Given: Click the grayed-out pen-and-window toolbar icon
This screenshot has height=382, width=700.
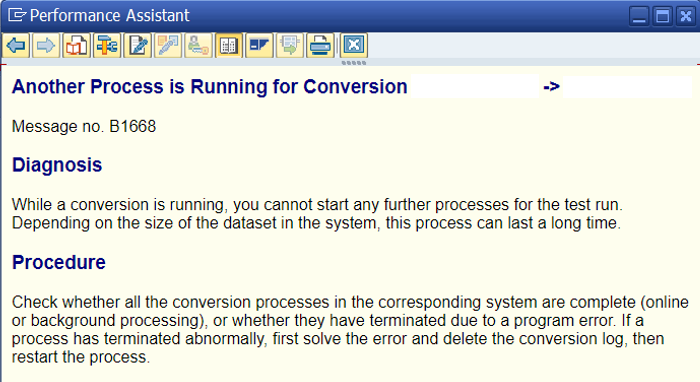Looking at the screenshot, I should point(168,45).
